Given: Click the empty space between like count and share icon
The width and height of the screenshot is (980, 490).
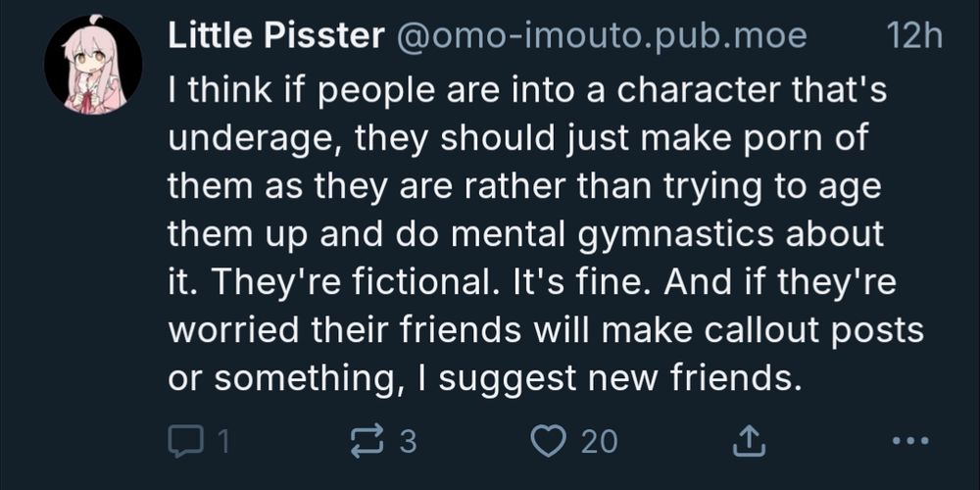Looking at the screenshot, I should pos(676,442).
